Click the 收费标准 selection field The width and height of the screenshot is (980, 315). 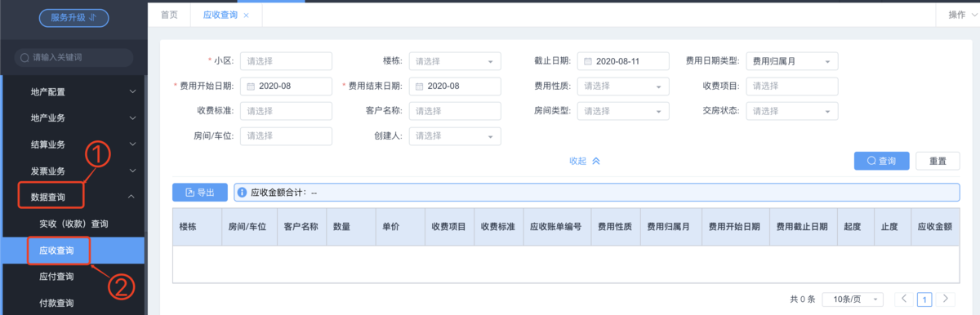tap(286, 111)
